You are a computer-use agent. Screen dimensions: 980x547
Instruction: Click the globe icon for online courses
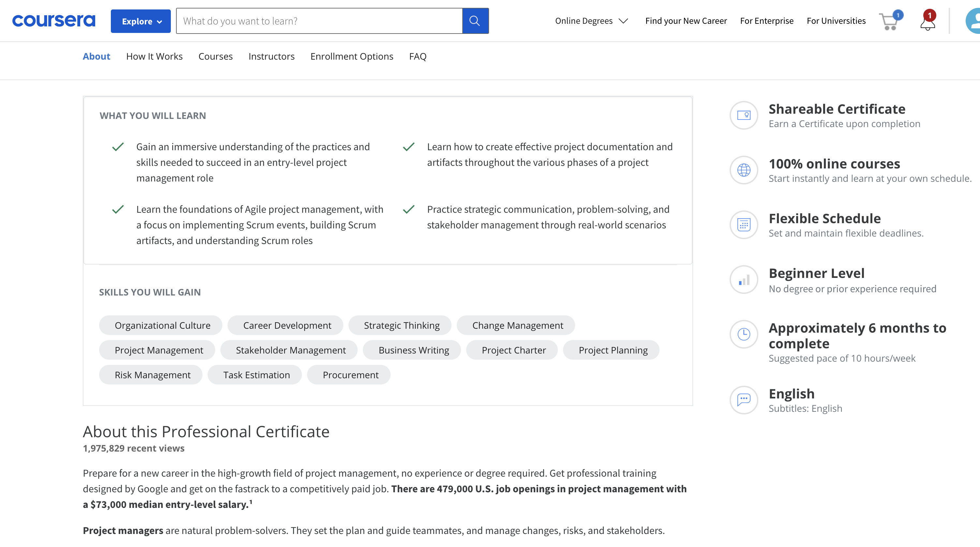(x=743, y=170)
